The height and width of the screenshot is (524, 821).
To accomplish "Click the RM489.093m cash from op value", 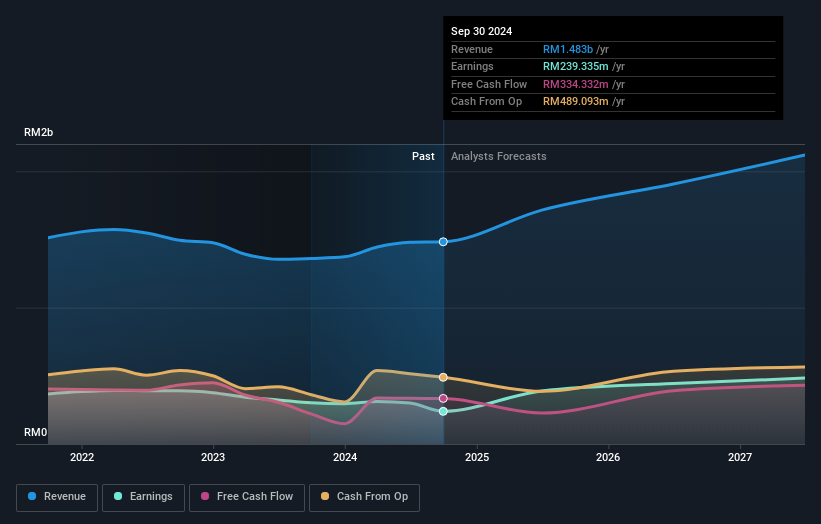I will coord(575,102).
